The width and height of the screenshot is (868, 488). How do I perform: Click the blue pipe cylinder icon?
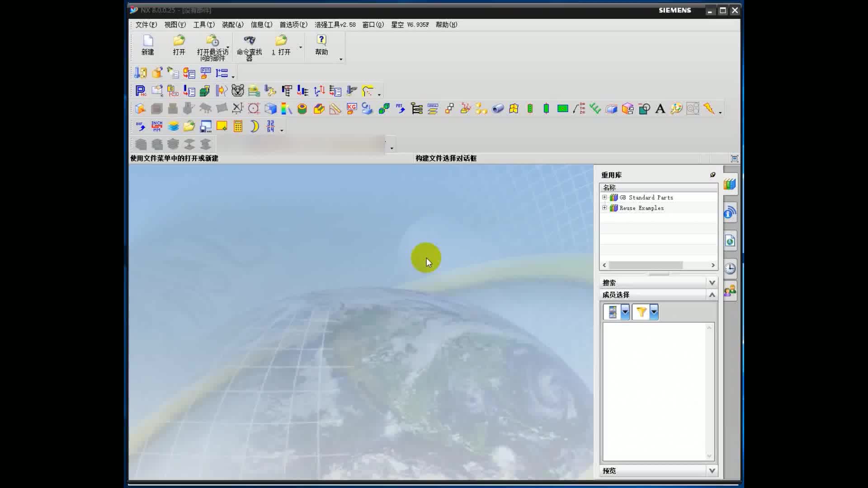(x=498, y=108)
